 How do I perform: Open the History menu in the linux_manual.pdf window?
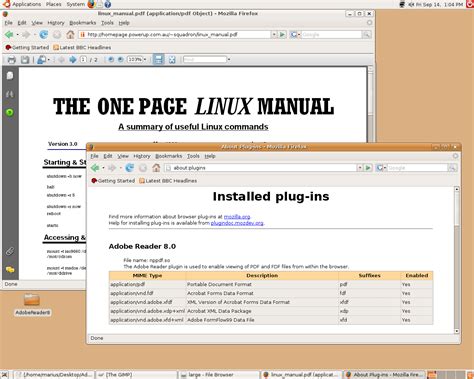point(56,23)
